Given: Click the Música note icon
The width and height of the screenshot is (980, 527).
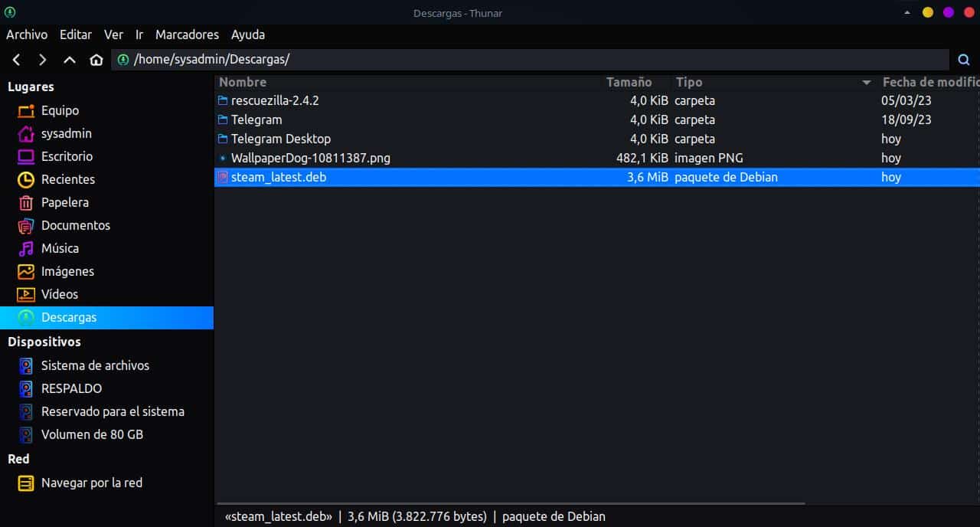Looking at the screenshot, I should [26, 248].
